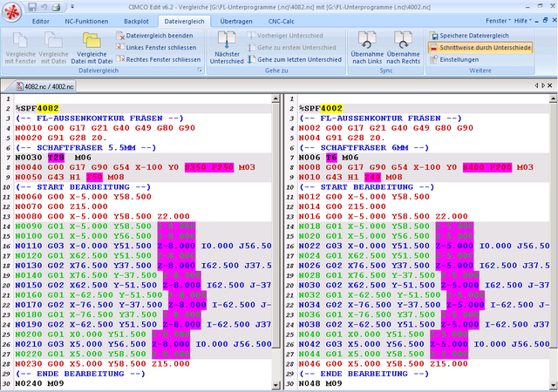Open the NC-Funktionen ribbon tab

click(86, 22)
